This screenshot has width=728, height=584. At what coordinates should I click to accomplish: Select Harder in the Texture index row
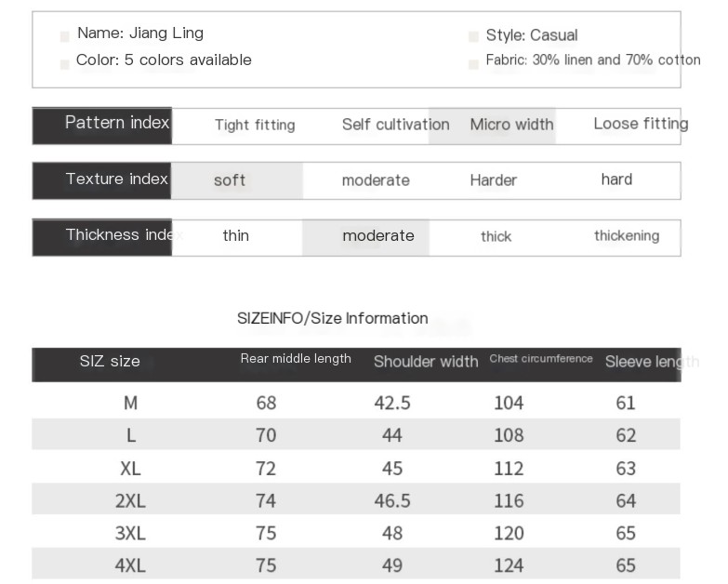point(493,180)
